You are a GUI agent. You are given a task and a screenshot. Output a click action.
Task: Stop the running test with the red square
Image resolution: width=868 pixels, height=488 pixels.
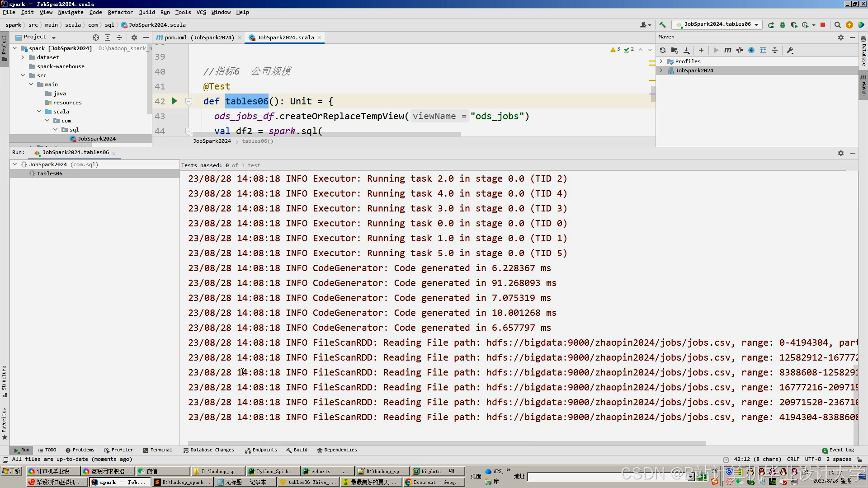click(823, 25)
